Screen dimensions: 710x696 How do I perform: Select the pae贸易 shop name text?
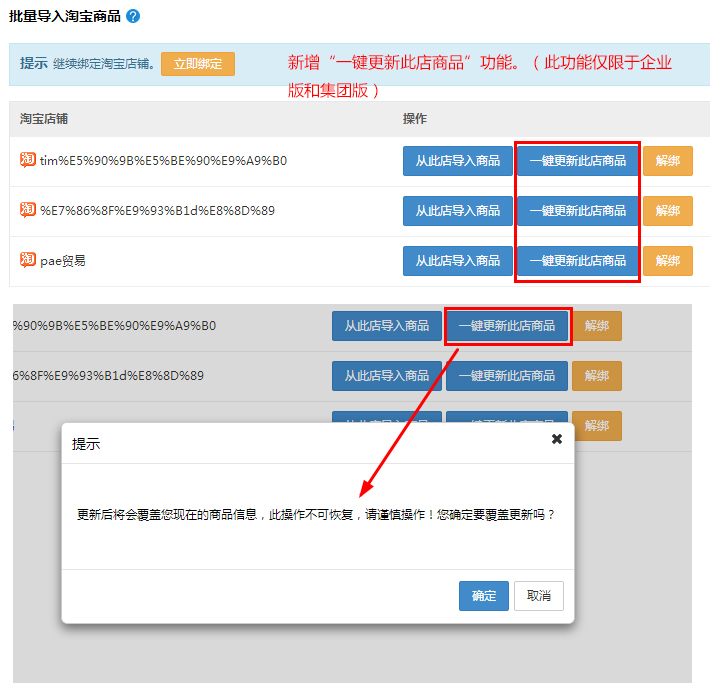[x=63, y=261]
